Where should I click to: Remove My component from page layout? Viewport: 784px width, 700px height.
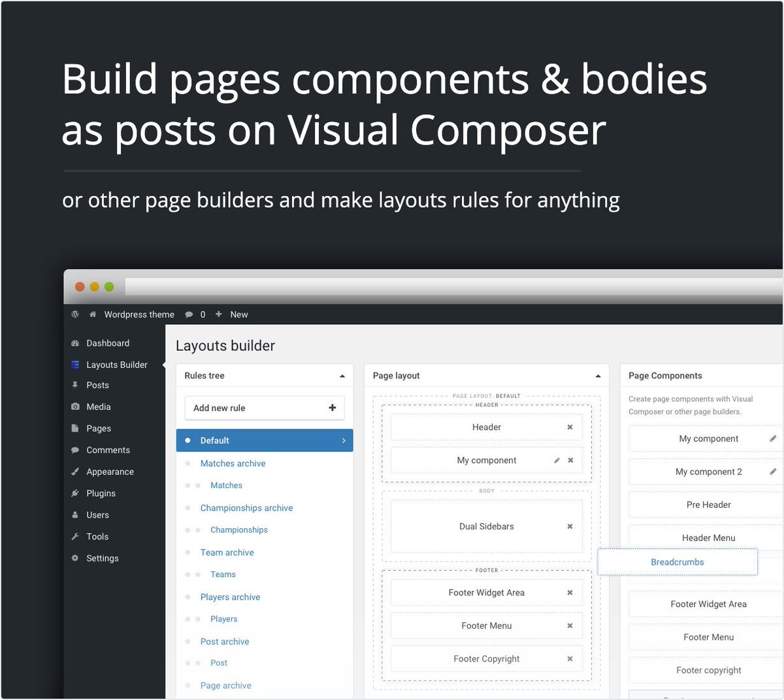(x=570, y=461)
